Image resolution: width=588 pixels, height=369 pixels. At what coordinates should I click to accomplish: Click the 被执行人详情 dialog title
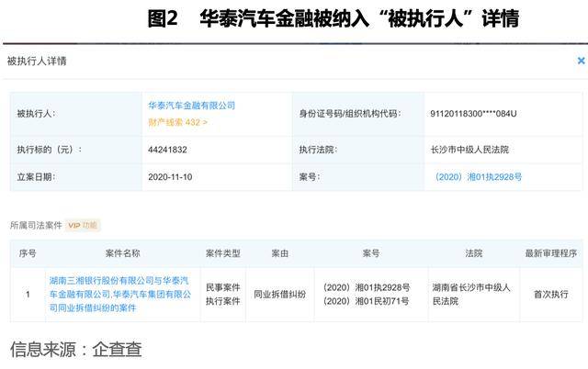pos(37,61)
